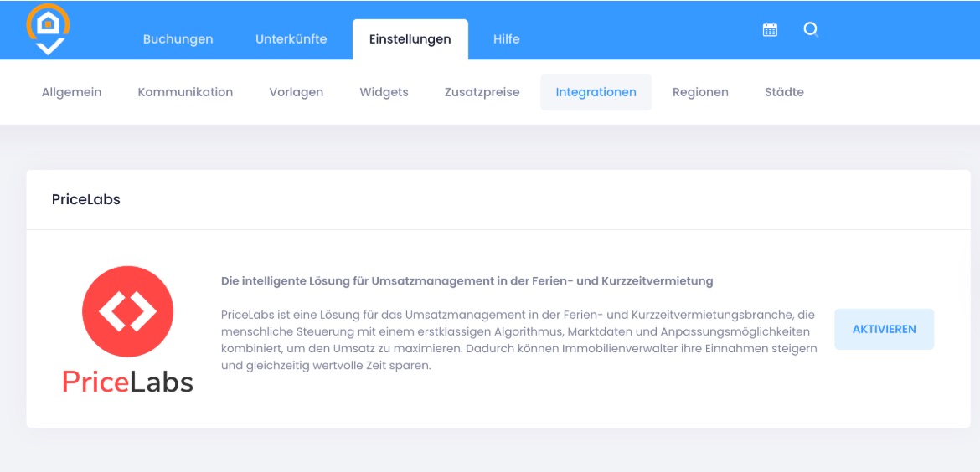Screen dimensions: 980x472
Task: Open the Hilfe tab
Action: pyautogui.click(x=506, y=39)
